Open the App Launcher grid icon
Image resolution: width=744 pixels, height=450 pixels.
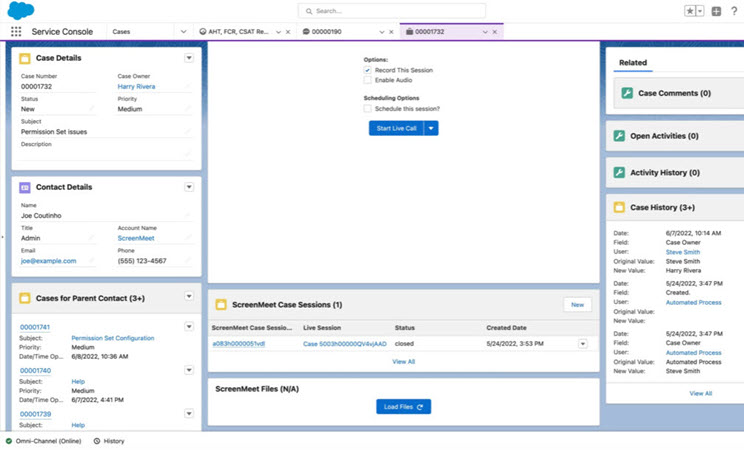pyautogui.click(x=16, y=31)
